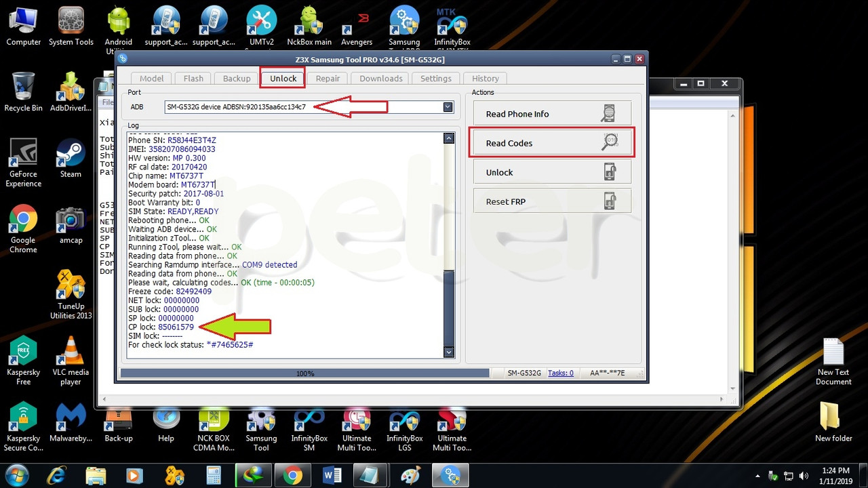Screen dimensions: 868x488
Task: Click the log scrollbar up arrow
Action: point(448,138)
